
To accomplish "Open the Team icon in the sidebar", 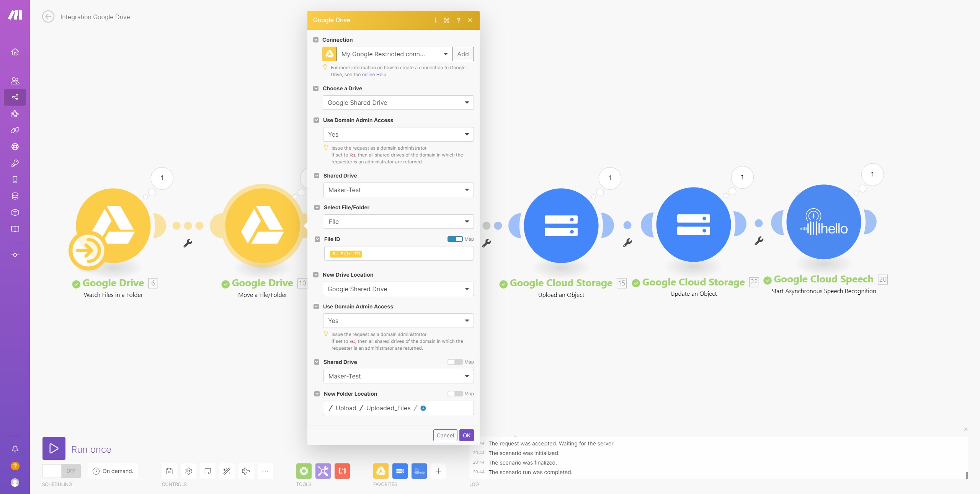I will pos(15,81).
